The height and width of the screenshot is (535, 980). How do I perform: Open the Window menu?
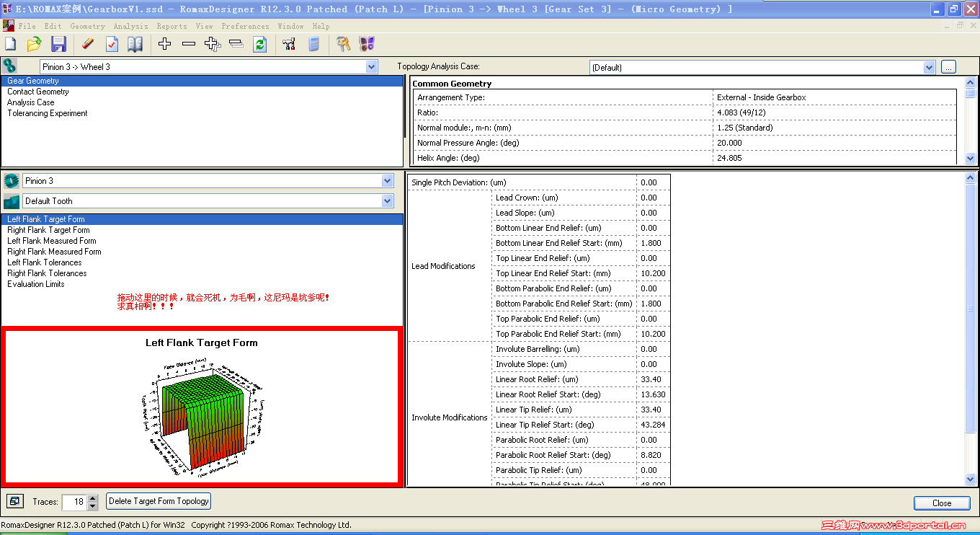291,26
